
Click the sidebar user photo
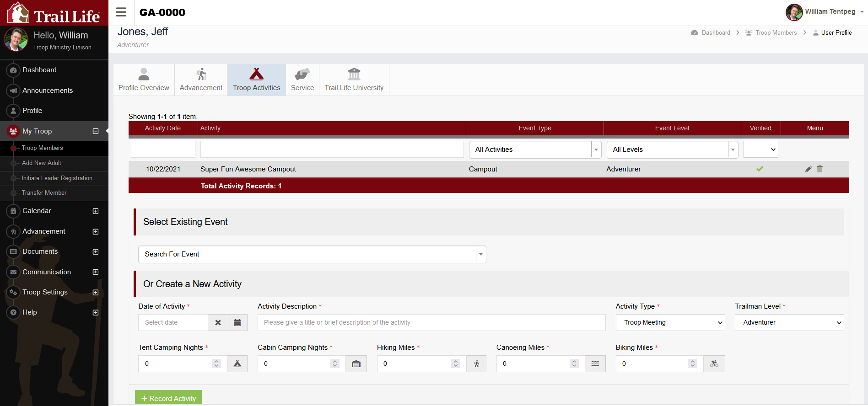tap(16, 39)
